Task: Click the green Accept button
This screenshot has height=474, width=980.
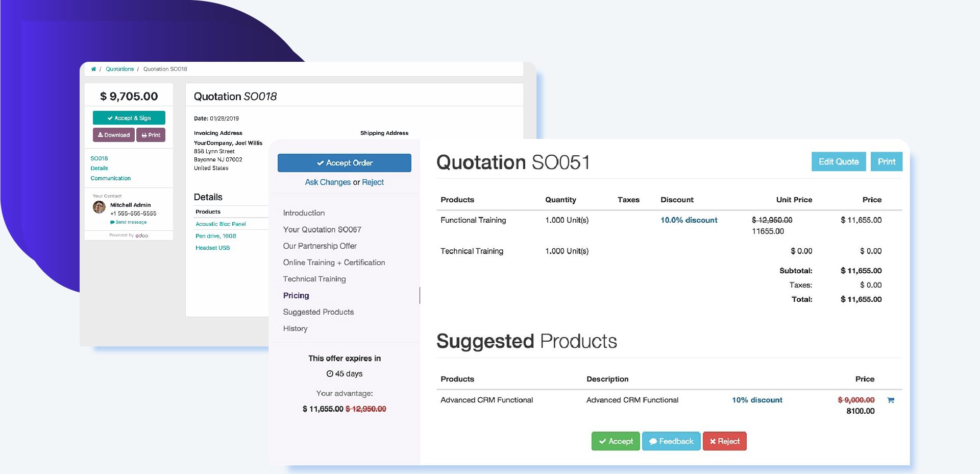Action: (616, 441)
